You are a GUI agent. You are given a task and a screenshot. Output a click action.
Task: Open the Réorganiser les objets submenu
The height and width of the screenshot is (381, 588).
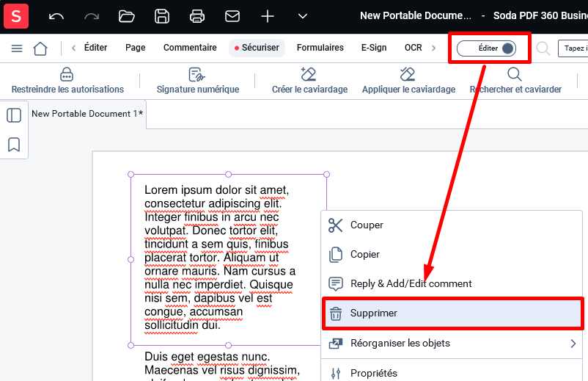452,344
